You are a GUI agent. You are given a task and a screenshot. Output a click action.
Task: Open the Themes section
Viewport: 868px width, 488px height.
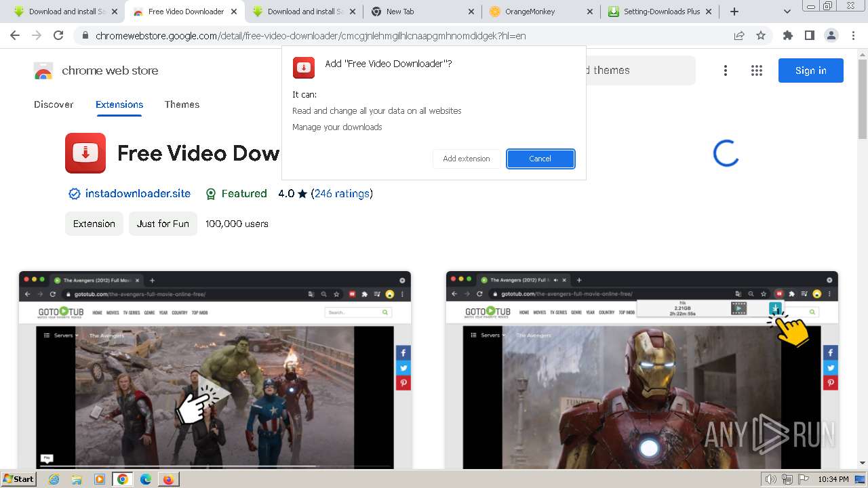(182, 104)
